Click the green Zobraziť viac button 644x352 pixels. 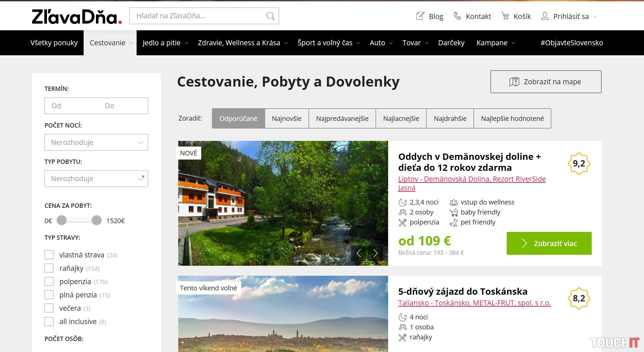[549, 243]
